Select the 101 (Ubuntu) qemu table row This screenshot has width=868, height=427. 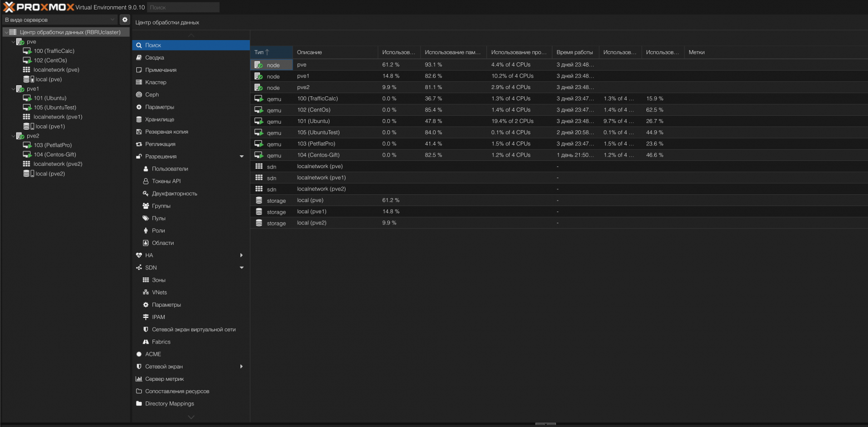(x=559, y=121)
